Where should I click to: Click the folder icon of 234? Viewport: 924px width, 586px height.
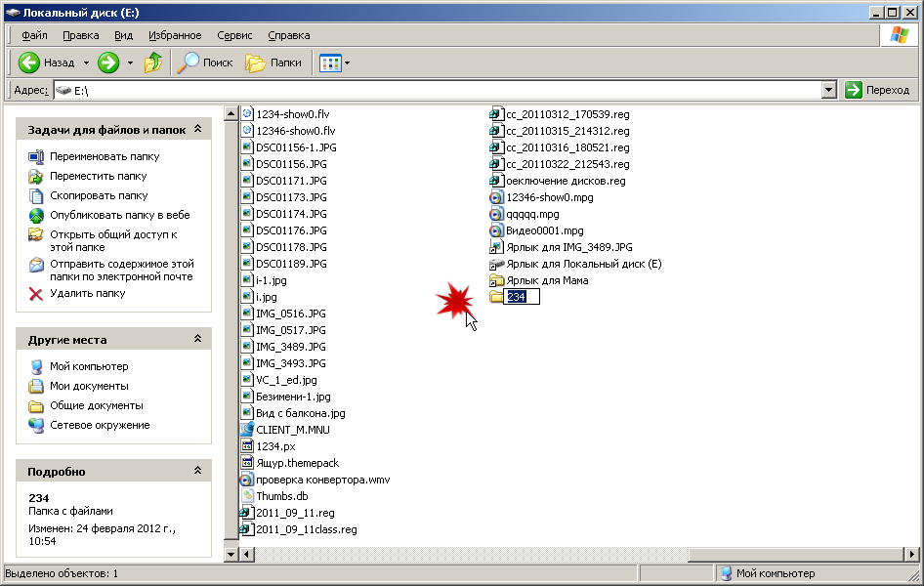click(497, 296)
